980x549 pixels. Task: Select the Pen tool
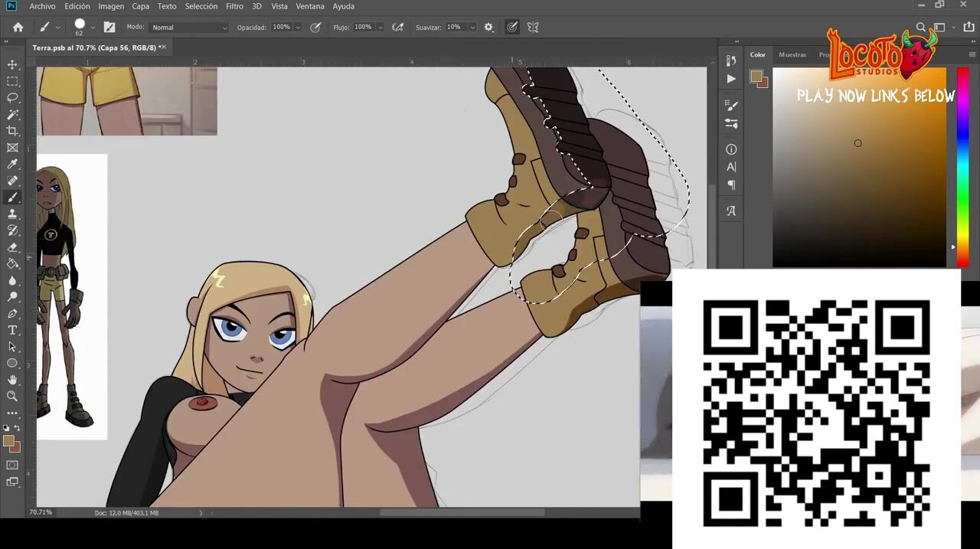tap(12, 314)
